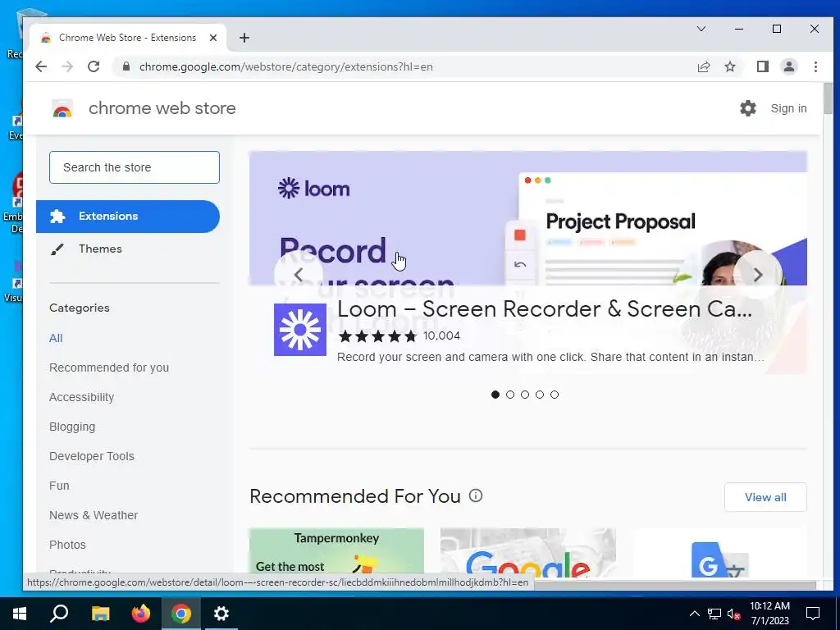Image resolution: width=840 pixels, height=630 pixels.
Task: Show previous carousel slide
Action: 299,275
